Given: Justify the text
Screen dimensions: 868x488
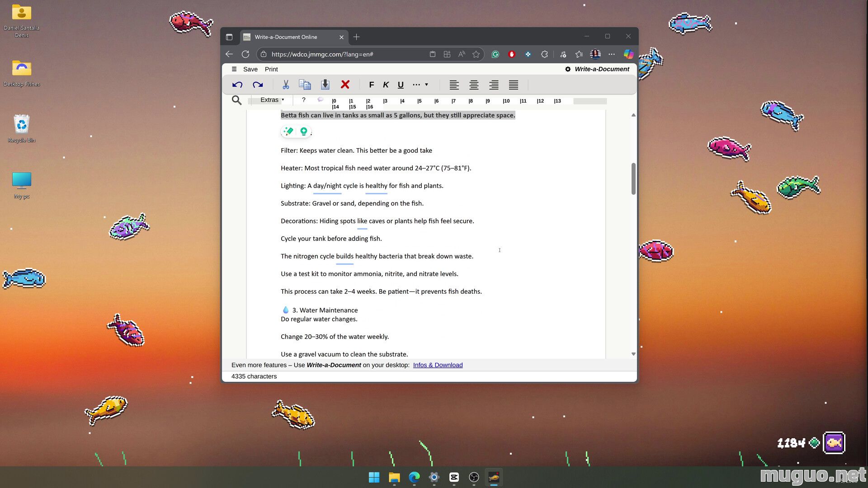Looking at the screenshot, I should pos(514,84).
